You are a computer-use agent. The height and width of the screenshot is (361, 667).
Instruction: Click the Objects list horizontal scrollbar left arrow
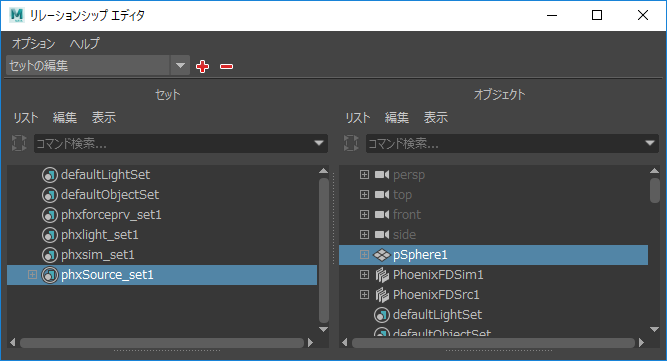[345, 342]
